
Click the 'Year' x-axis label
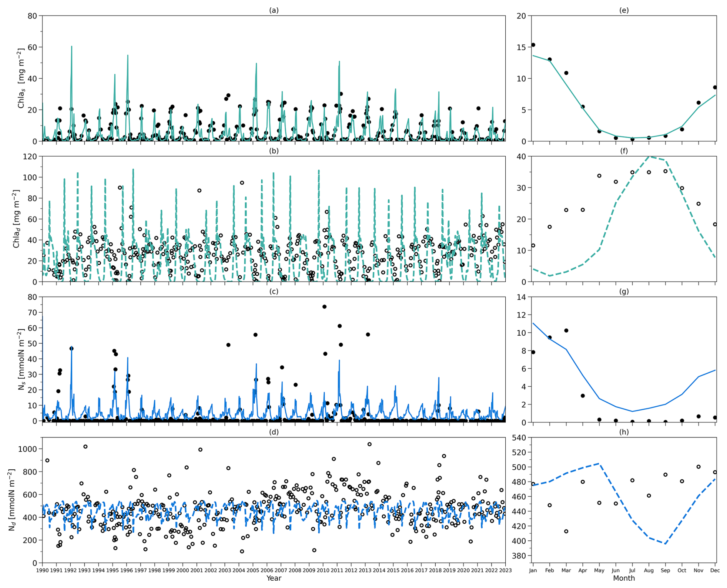(274, 578)
